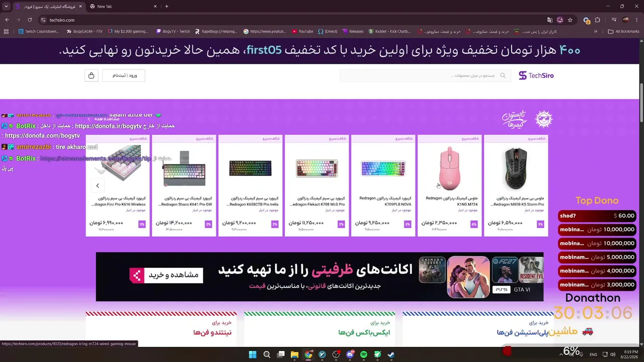Switch to Chrome on the taskbar
Screen dimensions: 644x362
[308, 354]
